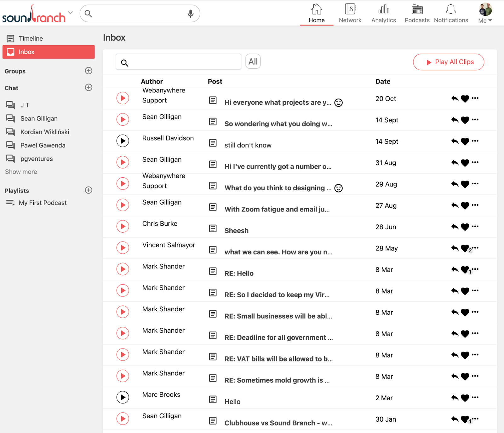
Task: Click Show more under Chat list
Action: point(21,172)
